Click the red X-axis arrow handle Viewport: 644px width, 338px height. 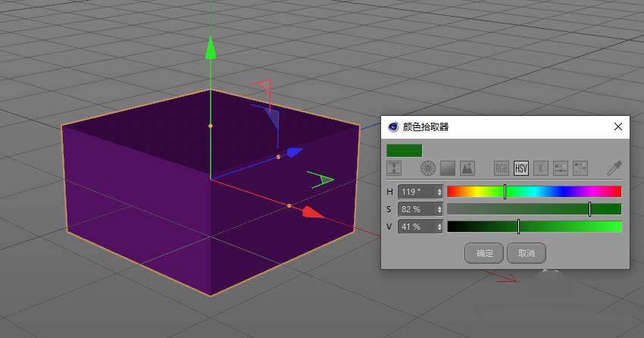(313, 212)
